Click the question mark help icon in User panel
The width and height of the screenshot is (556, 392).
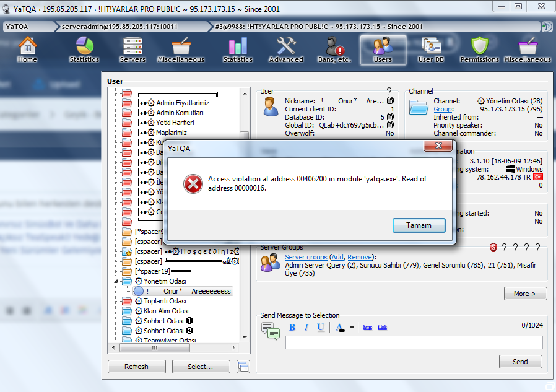point(389,91)
